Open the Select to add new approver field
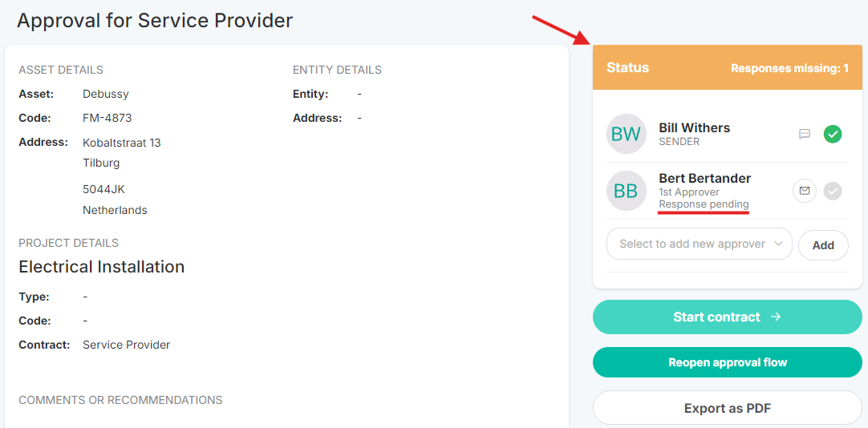This screenshot has width=868, height=428. point(700,244)
